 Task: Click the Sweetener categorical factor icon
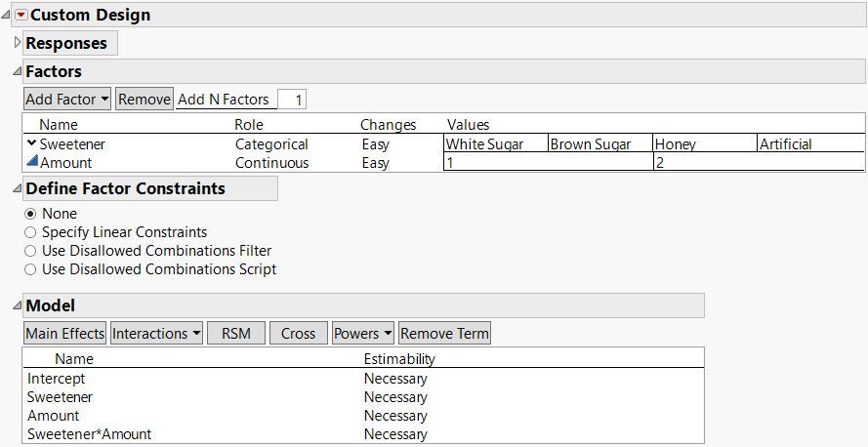click(32, 144)
